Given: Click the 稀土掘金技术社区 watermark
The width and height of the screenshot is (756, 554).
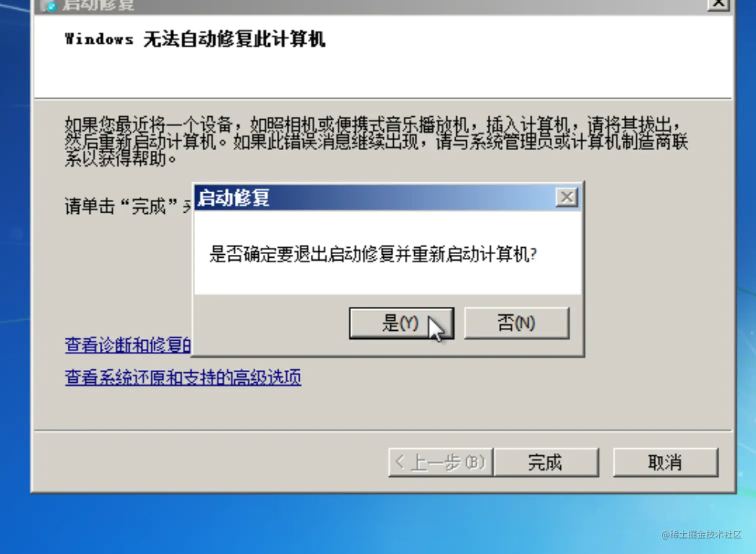Looking at the screenshot, I should pyautogui.click(x=701, y=534).
